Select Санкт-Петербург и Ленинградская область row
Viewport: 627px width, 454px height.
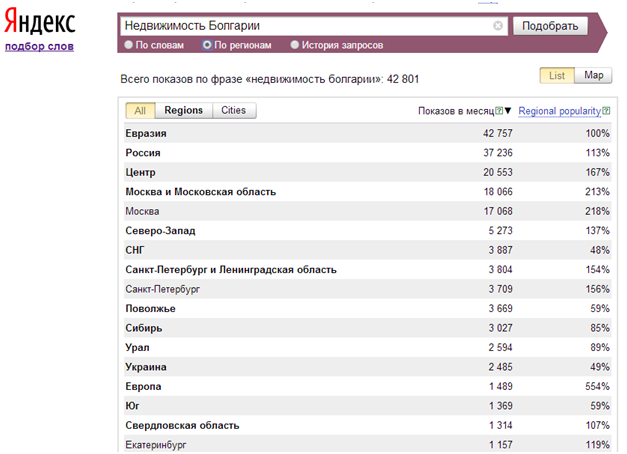[367, 270]
